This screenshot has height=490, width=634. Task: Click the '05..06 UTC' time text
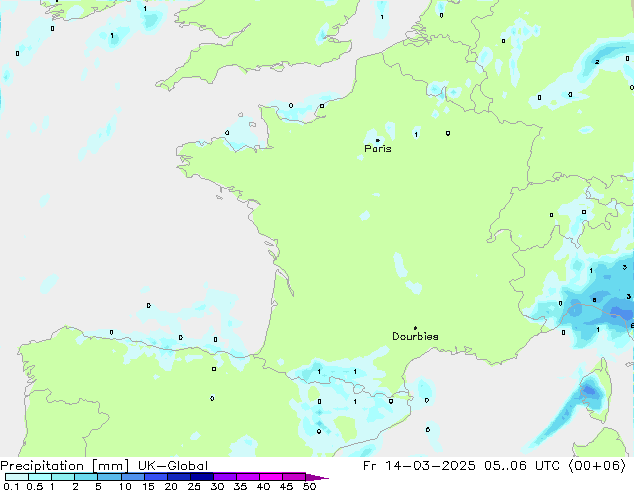(522, 466)
